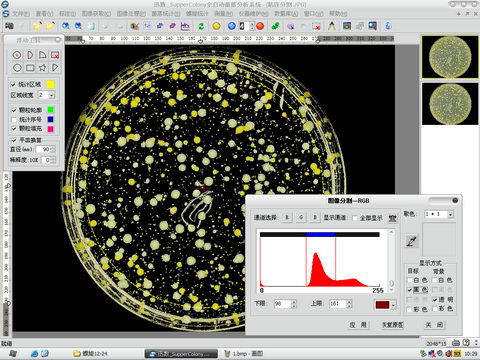Open the 区域线宽 width dropdown
The image size is (480, 360).
click(52, 95)
